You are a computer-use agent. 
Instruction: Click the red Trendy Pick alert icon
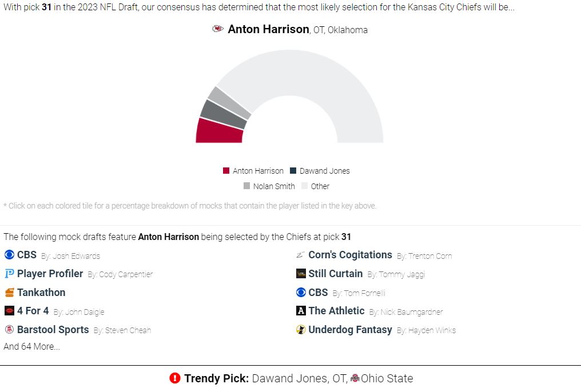pos(175,378)
